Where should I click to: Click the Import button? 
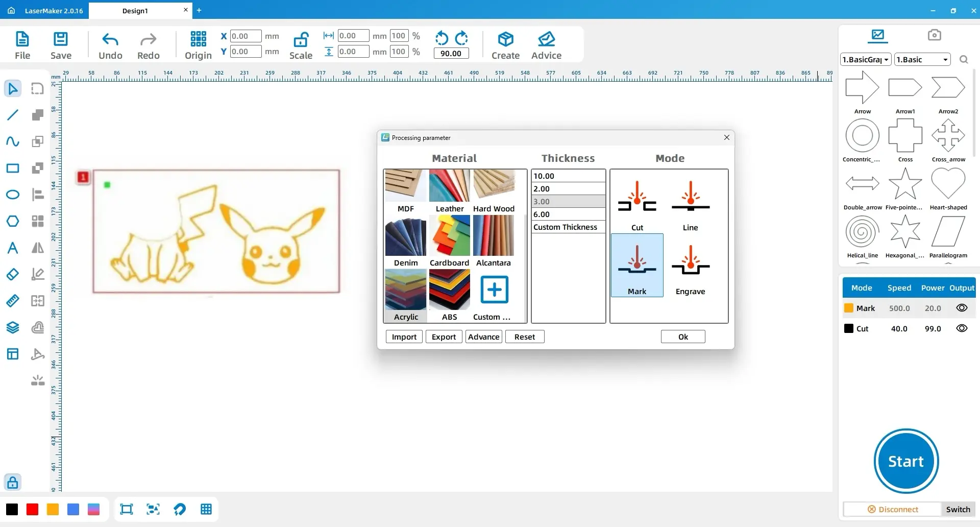[404, 337]
